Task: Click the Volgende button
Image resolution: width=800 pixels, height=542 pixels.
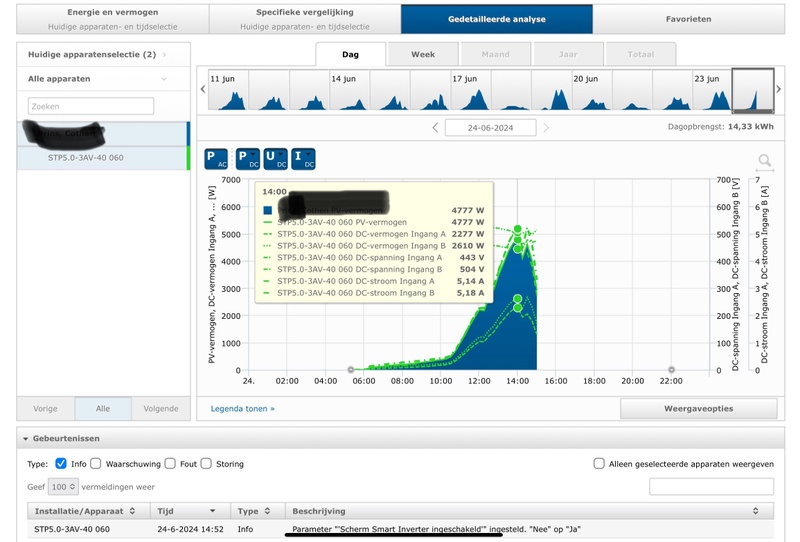Action: pos(161,408)
